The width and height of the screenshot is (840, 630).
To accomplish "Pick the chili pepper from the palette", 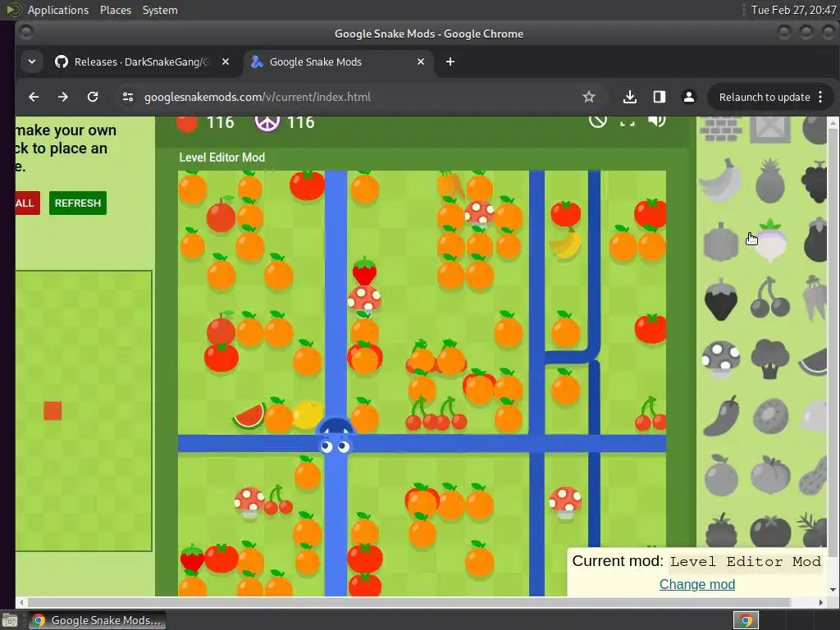I will [721, 416].
